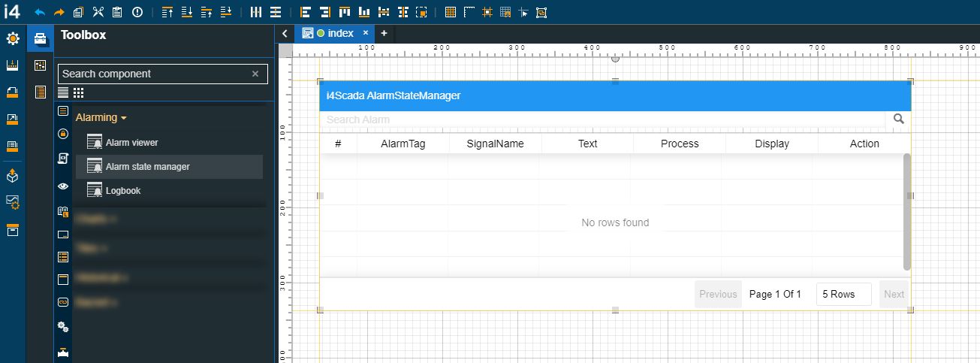Switch to the index tab

(334, 33)
